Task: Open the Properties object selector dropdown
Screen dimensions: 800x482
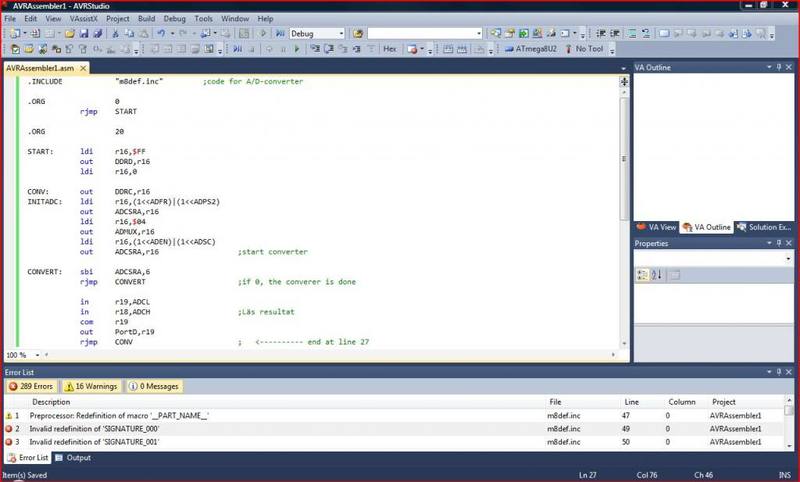Action: (x=788, y=259)
